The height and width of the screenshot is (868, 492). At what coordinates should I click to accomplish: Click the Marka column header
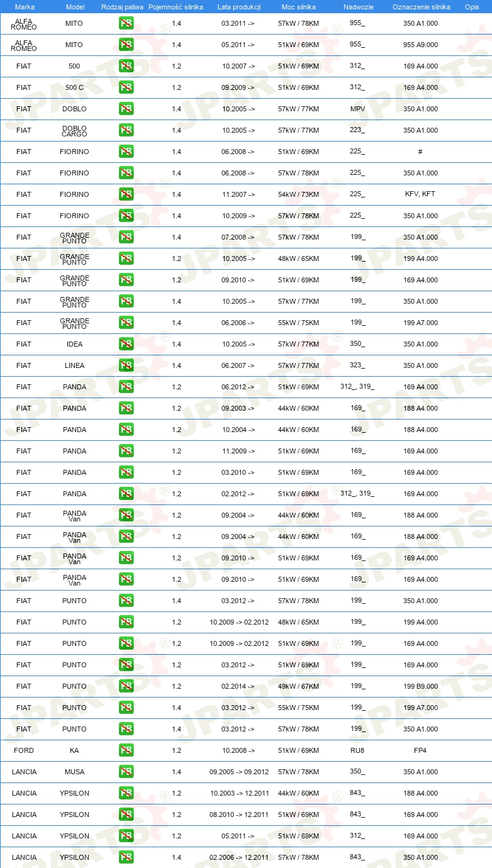25,7
